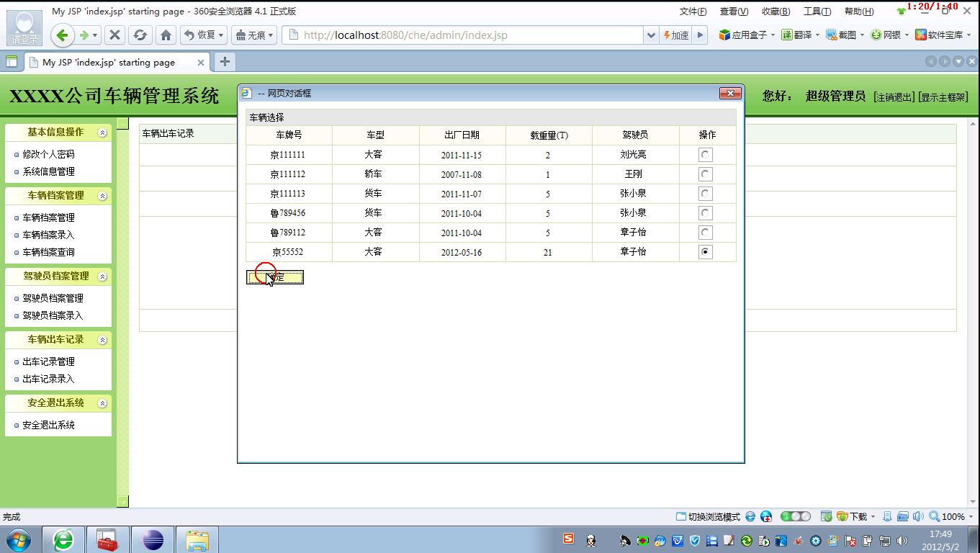Open the 查看(V) menu
This screenshot has width=980, height=553.
(734, 12)
